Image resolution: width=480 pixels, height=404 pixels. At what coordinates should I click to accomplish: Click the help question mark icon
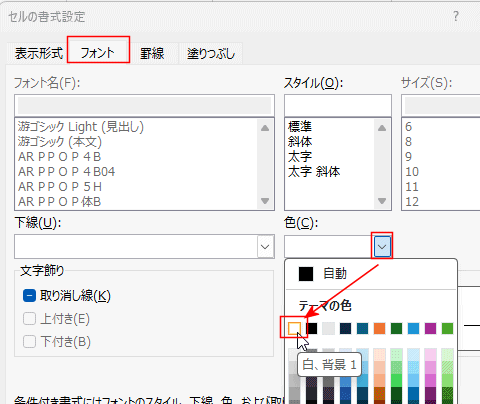tap(456, 16)
